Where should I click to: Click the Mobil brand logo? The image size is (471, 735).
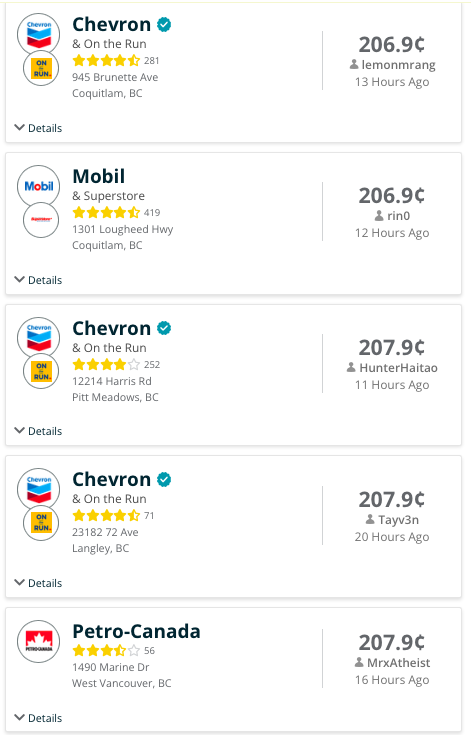coord(38,186)
